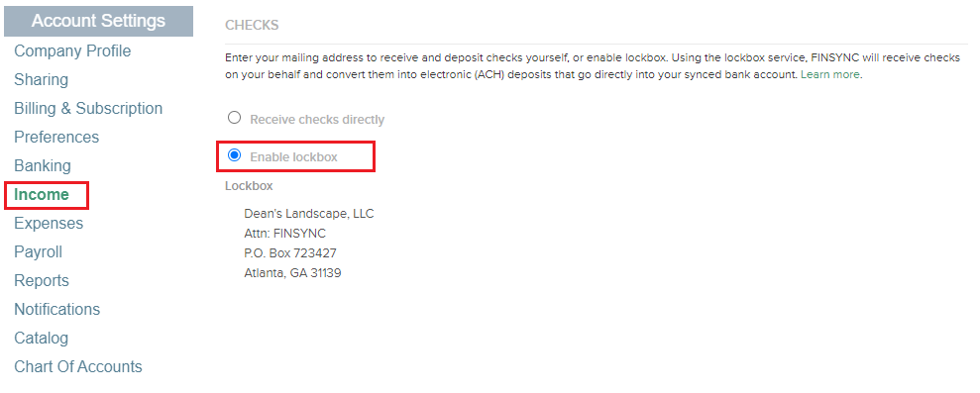
Task: Open Billing & Subscription page
Action: click(88, 108)
